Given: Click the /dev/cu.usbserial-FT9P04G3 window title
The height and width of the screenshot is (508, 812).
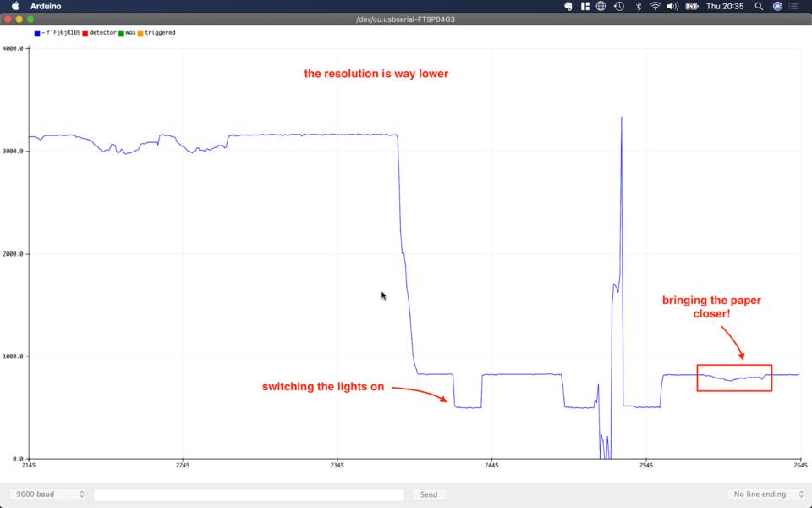Looking at the screenshot, I should click(x=405, y=19).
